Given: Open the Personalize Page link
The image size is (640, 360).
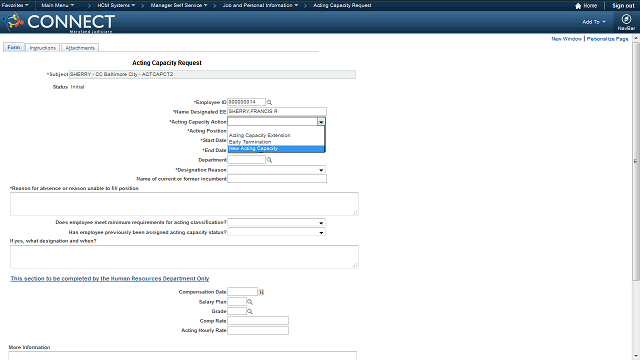Looking at the screenshot, I should pyautogui.click(x=607, y=39).
